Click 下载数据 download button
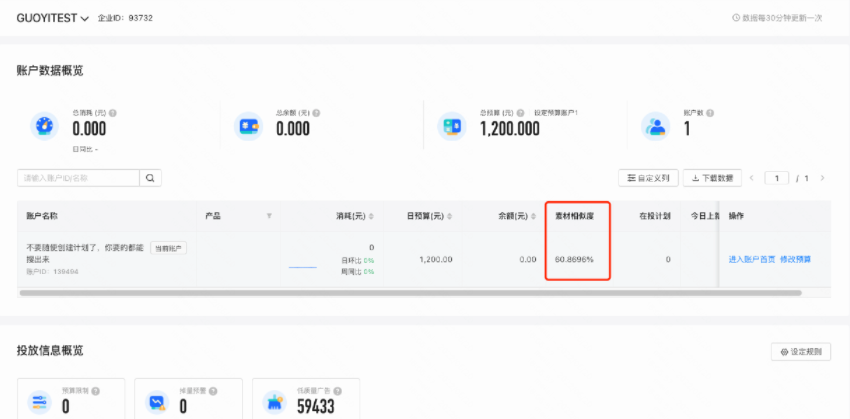Screen dimensions: 850x419 712,178
